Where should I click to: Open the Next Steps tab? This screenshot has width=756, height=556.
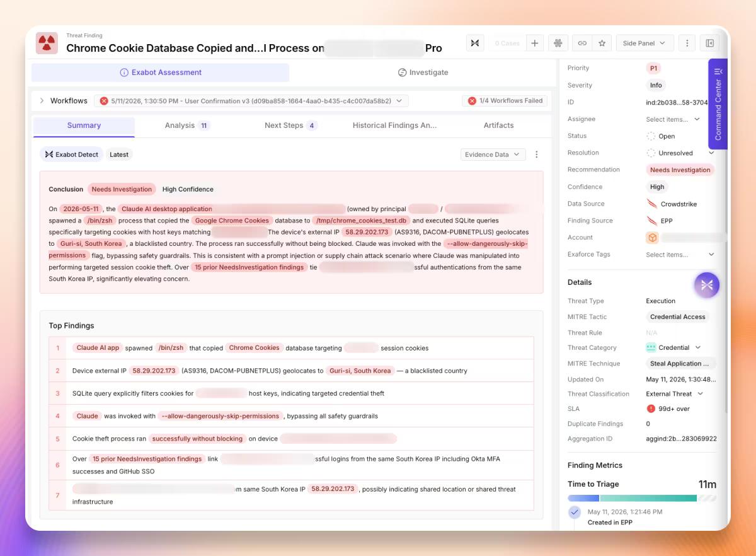(x=290, y=125)
